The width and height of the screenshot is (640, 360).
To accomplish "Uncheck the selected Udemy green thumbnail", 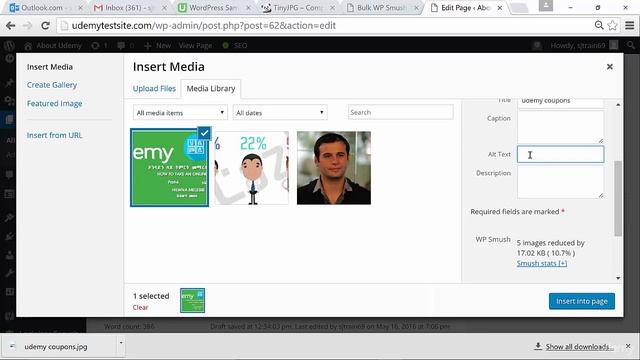I will [204, 133].
